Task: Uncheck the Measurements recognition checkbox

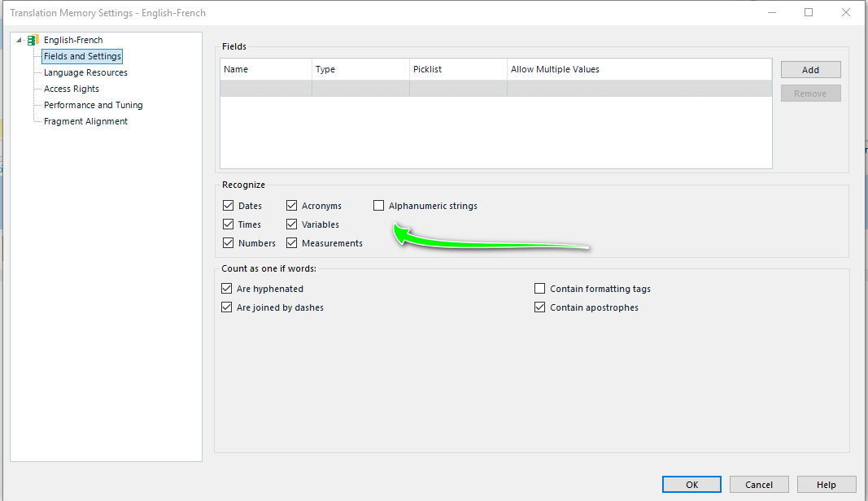Action: (x=292, y=243)
